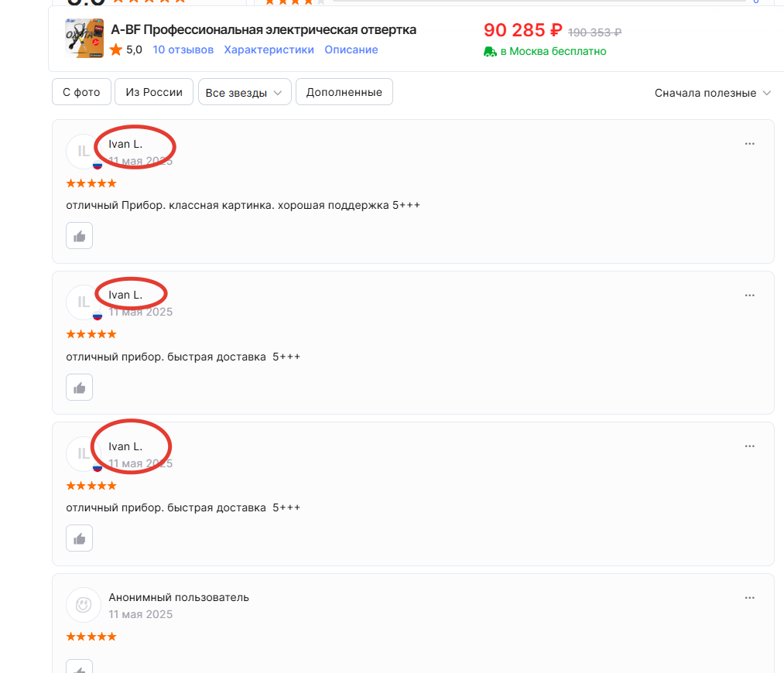Click thumbs-up on second Ivan L. review
The width and height of the screenshot is (784, 673).
pos(79,388)
